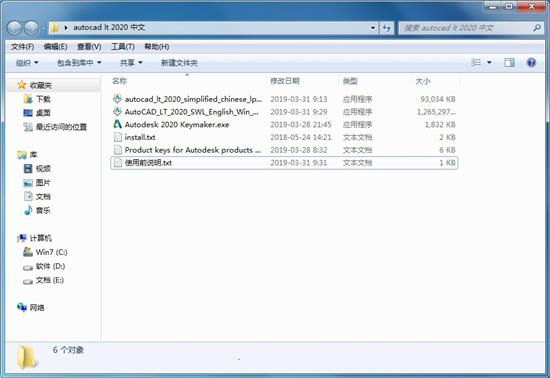
Task: Open the 图片 library
Action: (37, 183)
